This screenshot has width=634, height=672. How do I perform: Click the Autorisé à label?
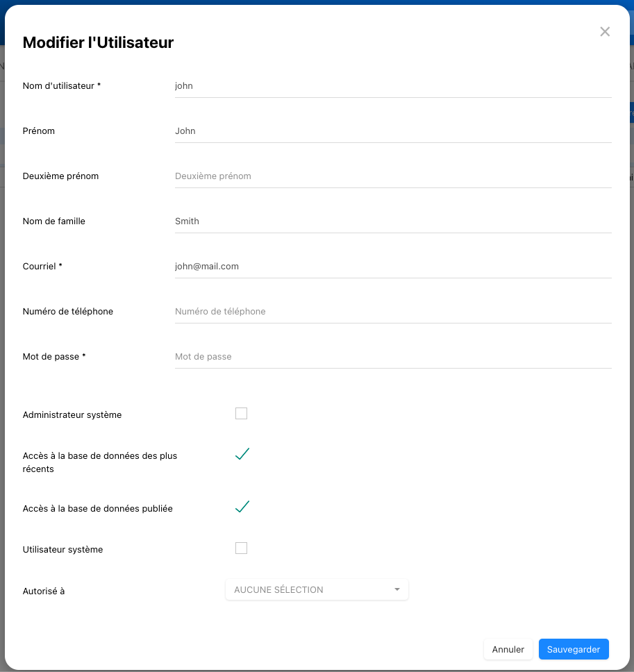tap(44, 591)
